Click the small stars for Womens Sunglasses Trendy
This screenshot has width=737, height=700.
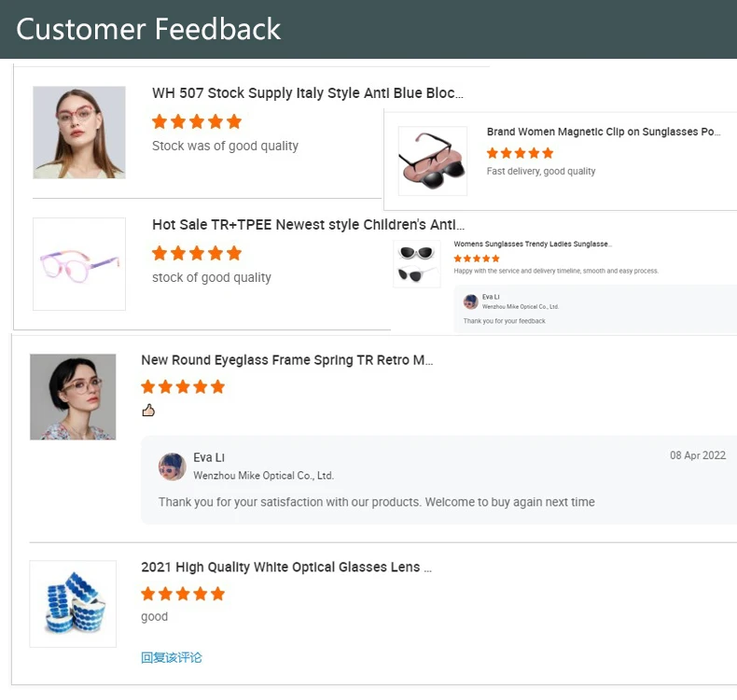[477, 259]
